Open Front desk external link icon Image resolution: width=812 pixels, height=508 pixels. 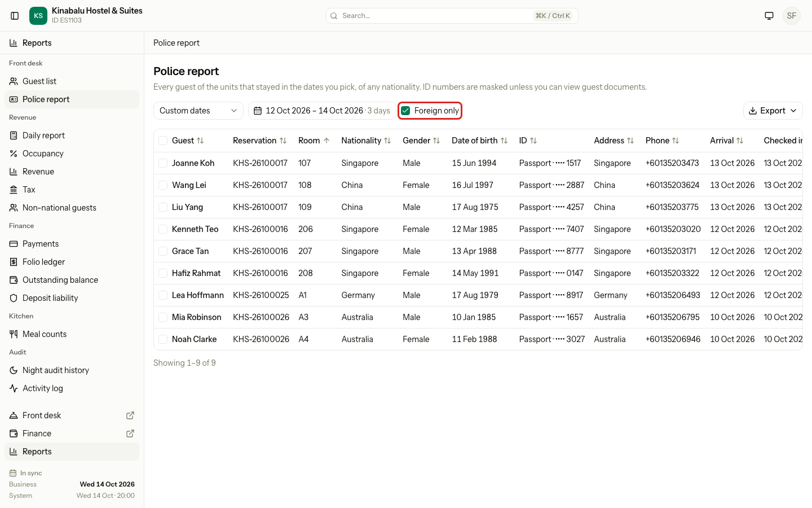pos(130,415)
